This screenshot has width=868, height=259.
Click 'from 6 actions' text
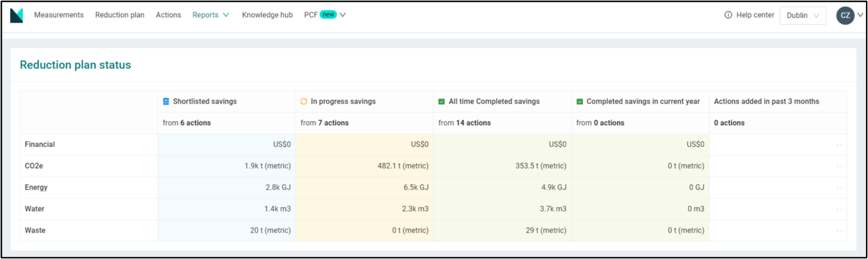[186, 123]
